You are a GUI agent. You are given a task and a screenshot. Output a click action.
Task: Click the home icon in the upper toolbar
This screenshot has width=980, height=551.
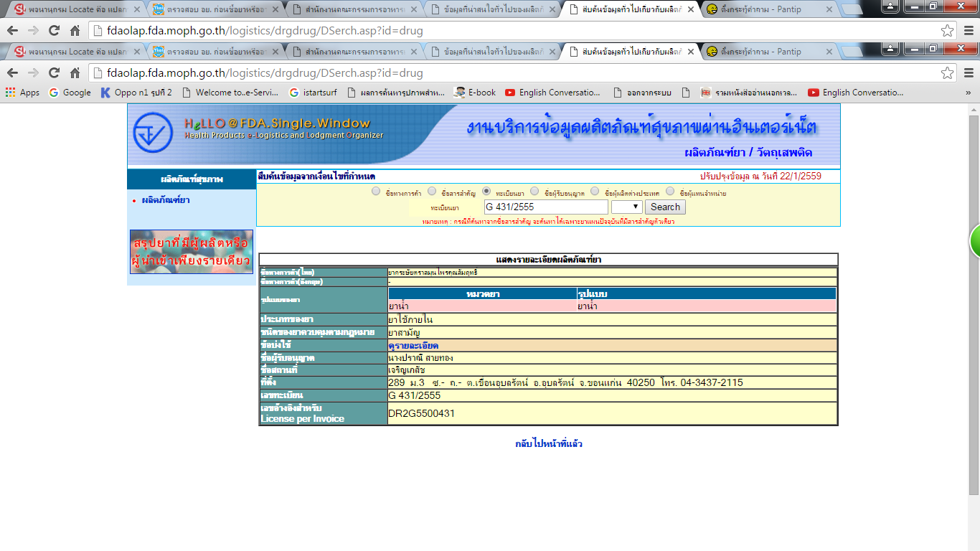tap(75, 31)
